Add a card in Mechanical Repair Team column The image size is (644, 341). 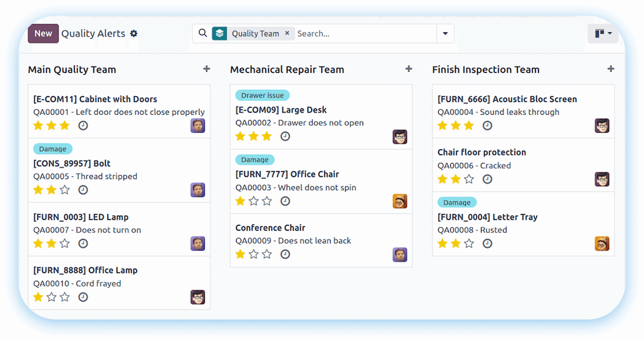pyautogui.click(x=409, y=69)
